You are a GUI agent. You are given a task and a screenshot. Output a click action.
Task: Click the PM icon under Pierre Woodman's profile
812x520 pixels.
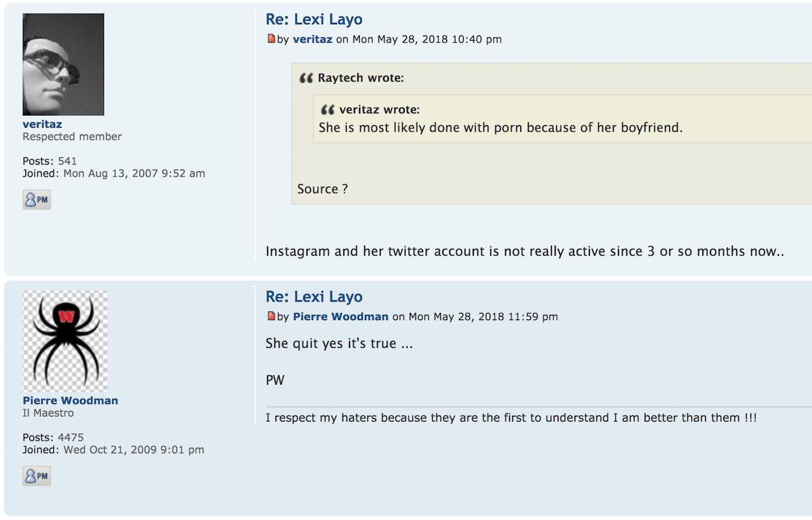(x=37, y=476)
